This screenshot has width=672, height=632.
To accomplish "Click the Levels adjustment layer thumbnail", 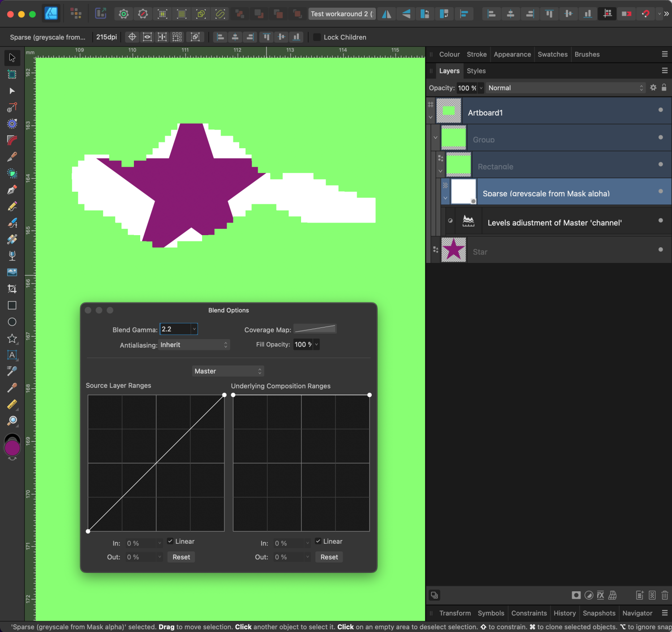I will point(468,220).
